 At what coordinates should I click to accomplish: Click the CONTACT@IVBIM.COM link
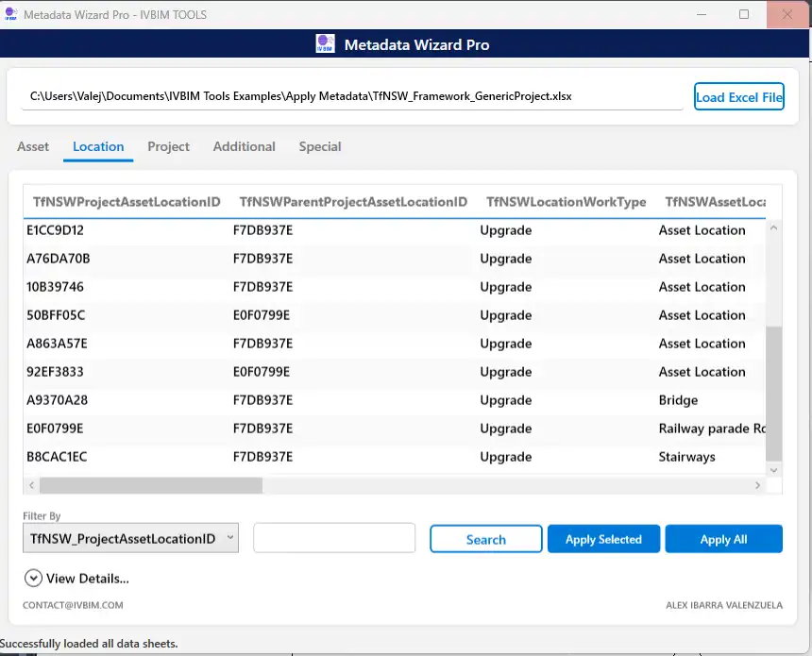click(73, 604)
